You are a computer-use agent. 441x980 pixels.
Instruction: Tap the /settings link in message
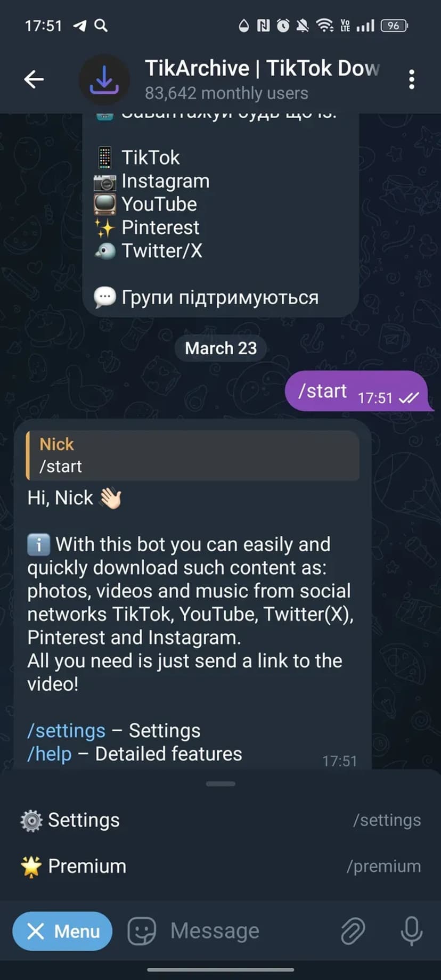click(x=67, y=731)
